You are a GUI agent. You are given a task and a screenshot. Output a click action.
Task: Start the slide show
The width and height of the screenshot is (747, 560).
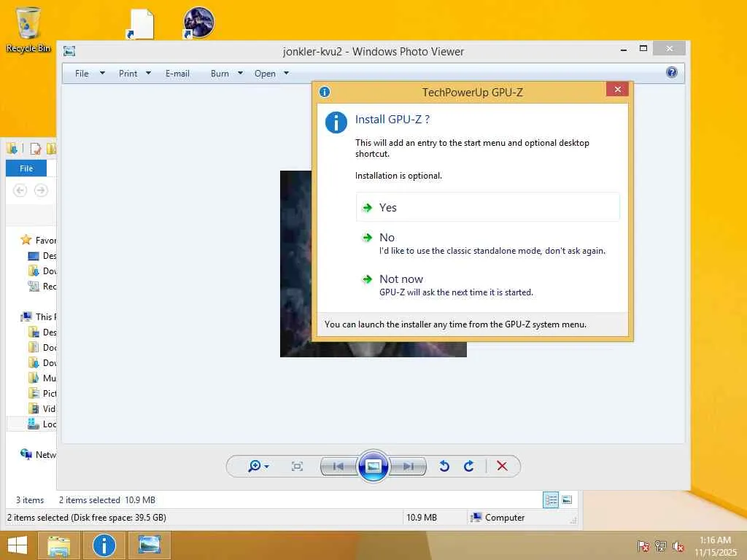(x=373, y=466)
